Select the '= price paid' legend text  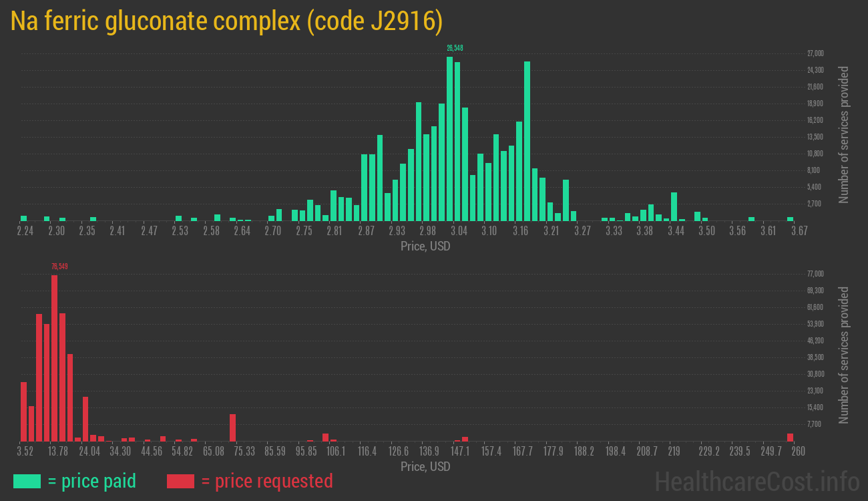[92, 481]
